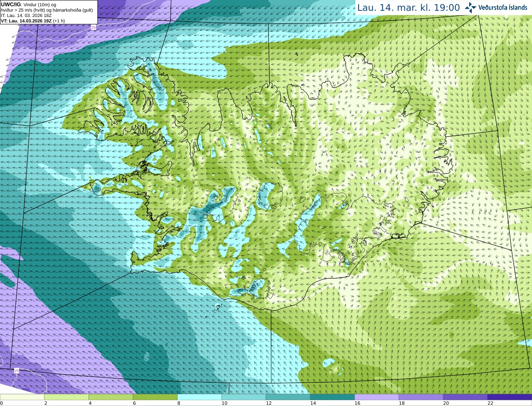Pick the pale cyan 8–10 m/s swatch

point(199,397)
